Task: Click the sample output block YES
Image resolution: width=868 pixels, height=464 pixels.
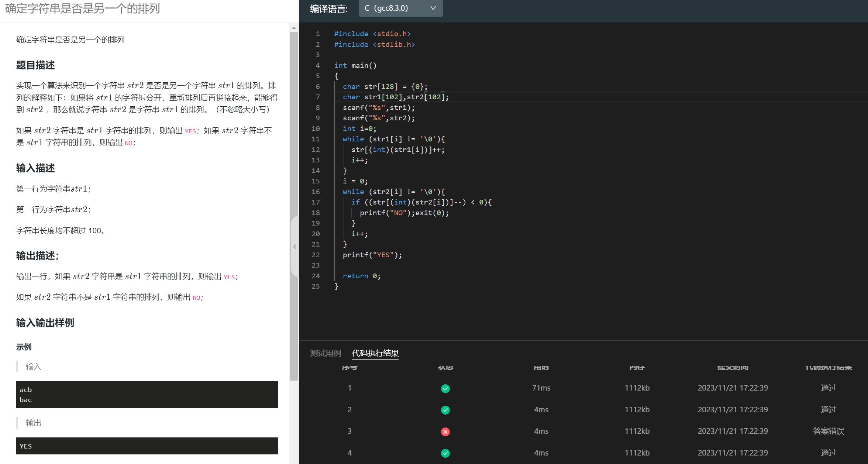Action: [x=147, y=446]
